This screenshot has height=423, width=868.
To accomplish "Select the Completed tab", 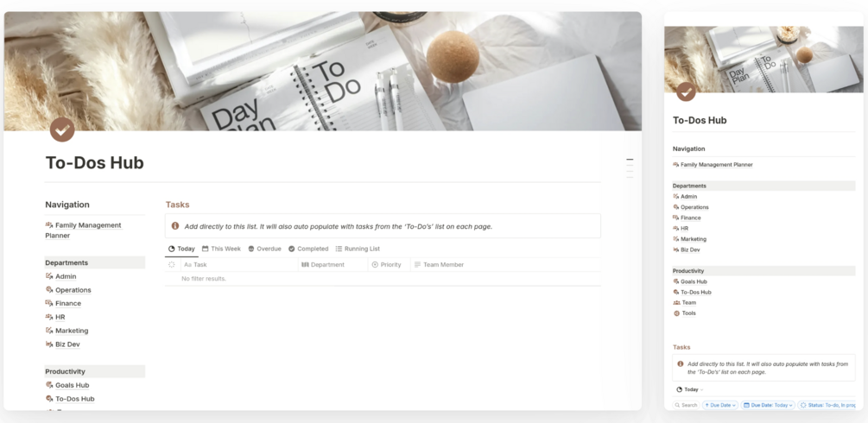I will 307,249.
